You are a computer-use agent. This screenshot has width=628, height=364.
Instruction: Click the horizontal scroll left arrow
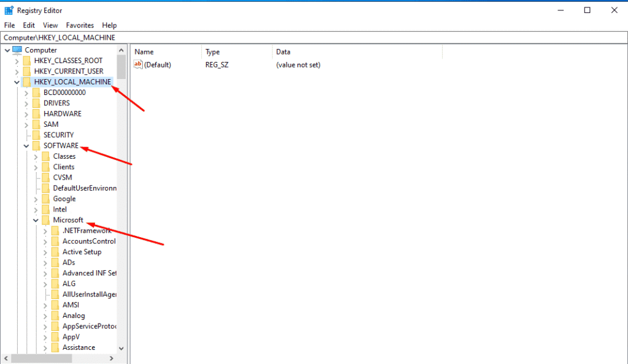tap(6, 358)
